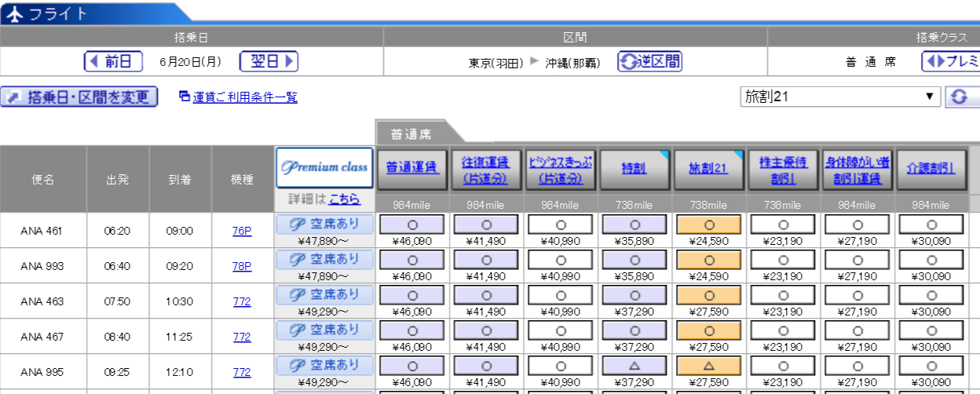Select ANA 461 特割 ¥35,890 seat

(634, 224)
